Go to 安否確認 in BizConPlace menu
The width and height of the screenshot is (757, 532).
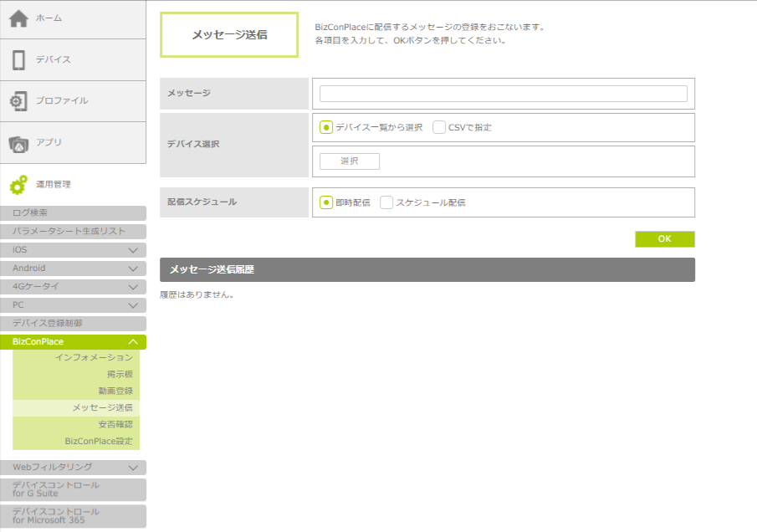pos(115,424)
